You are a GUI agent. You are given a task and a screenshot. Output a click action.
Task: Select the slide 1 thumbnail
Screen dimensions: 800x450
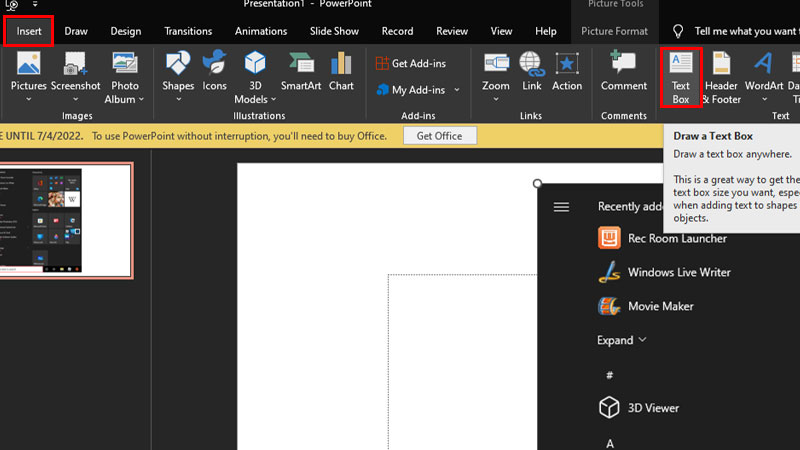click(66, 220)
